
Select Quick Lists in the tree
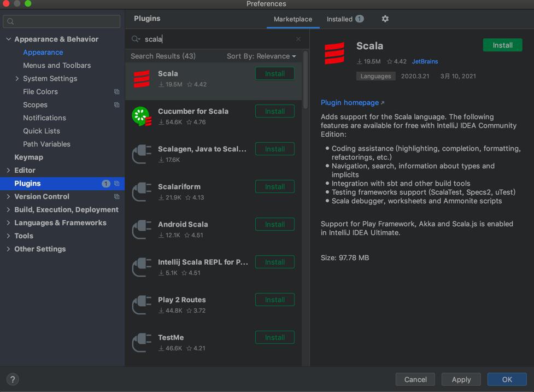click(x=42, y=131)
